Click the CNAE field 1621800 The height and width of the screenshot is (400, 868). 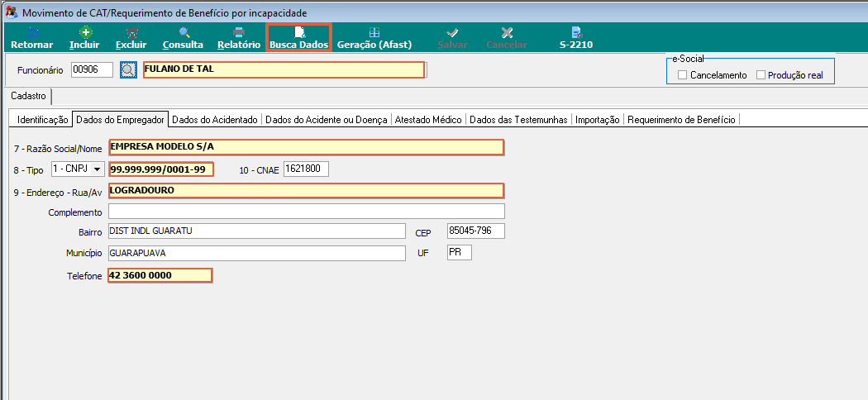click(x=306, y=169)
